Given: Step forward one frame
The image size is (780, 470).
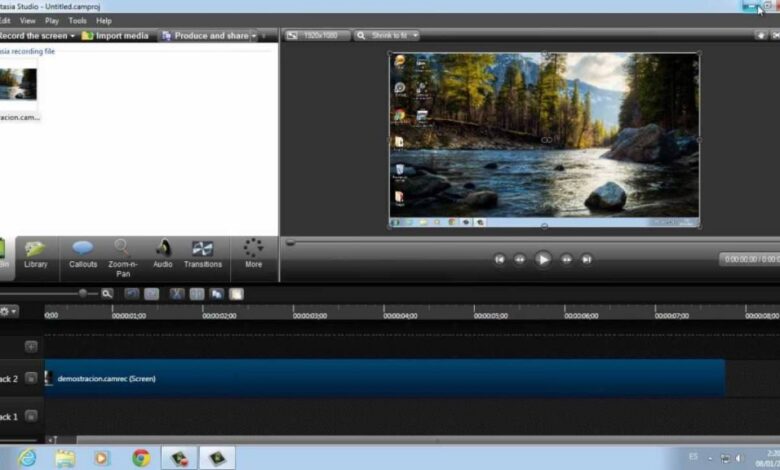Looking at the screenshot, I should pyautogui.click(x=566, y=259).
